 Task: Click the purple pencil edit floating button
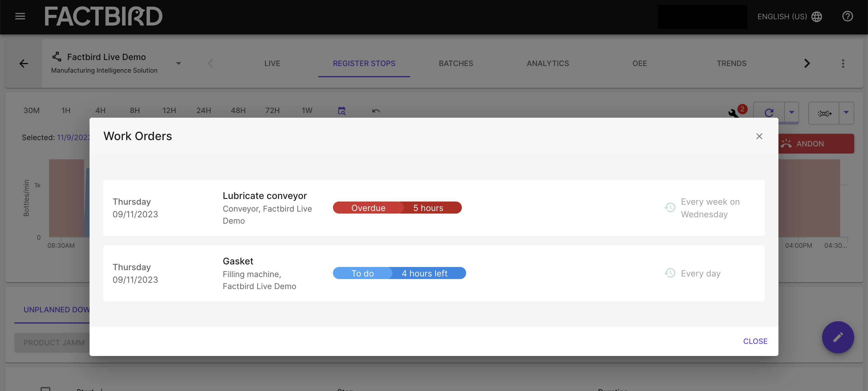point(838,337)
